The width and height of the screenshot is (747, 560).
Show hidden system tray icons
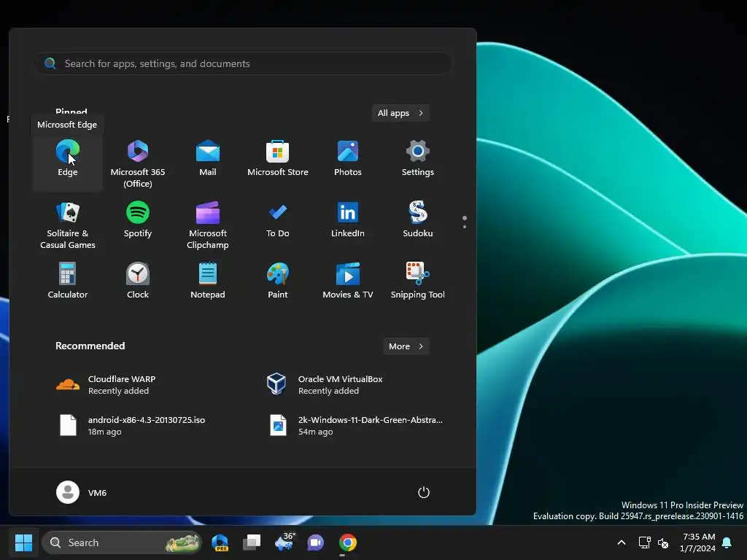pos(622,542)
